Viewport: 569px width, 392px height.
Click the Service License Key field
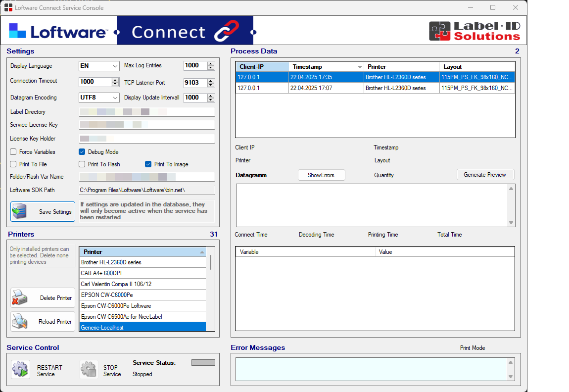(x=147, y=125)
